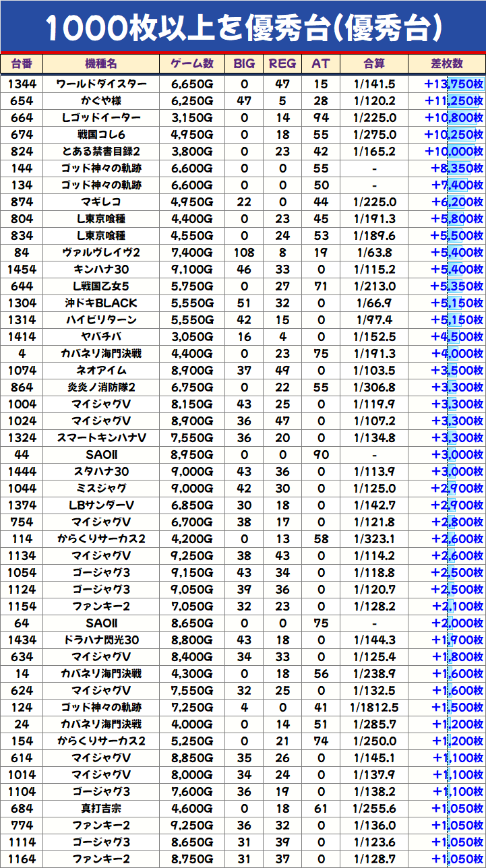Click machine number 1124
Viewport: 486px width, 868px height.
[22, 590]
